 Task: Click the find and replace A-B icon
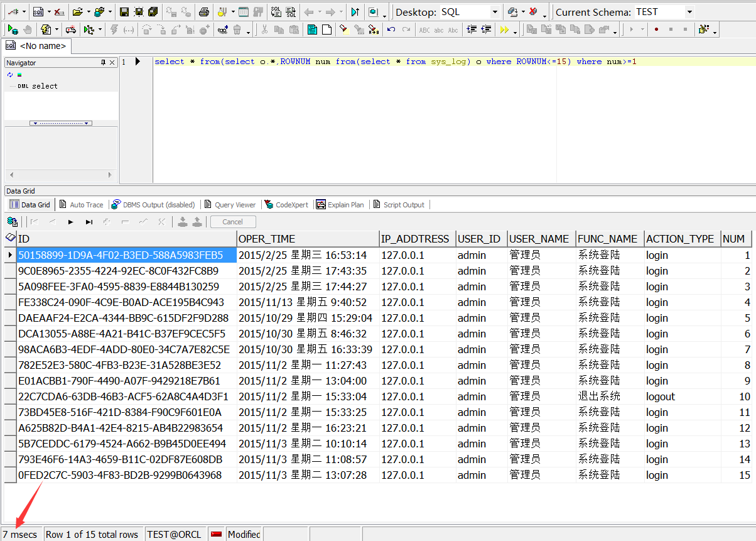coord(373,30)
